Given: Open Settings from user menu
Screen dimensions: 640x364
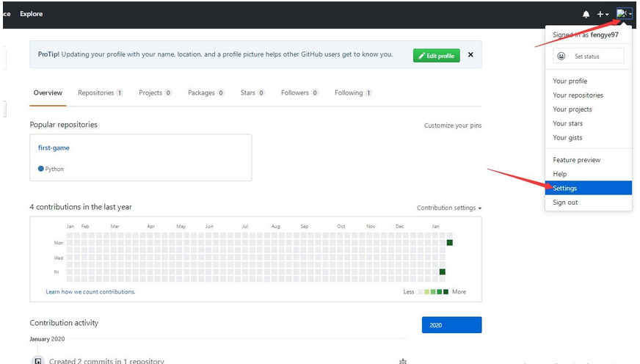Looking at the screenshot, I should coord(589,188).
